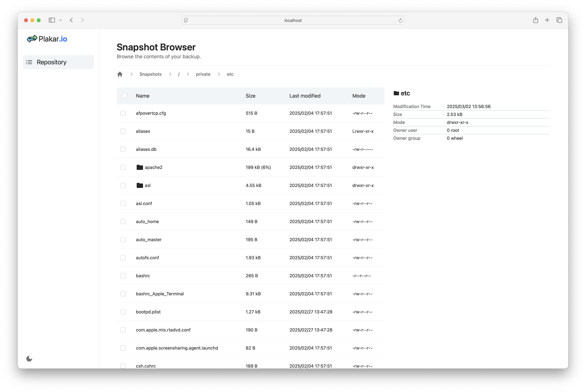Navigate to Snapshots breadcrumb item
The width and height of the screenshot is (586, 392).
pos(150,74)
